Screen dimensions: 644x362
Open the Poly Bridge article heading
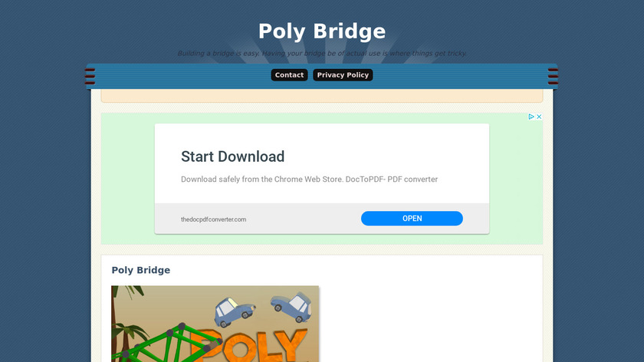coord(141,270)
